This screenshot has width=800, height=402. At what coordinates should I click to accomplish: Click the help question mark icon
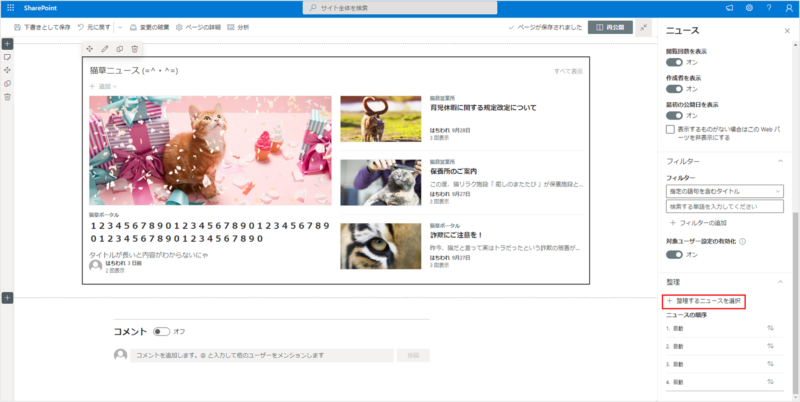[x=767, y=7]
